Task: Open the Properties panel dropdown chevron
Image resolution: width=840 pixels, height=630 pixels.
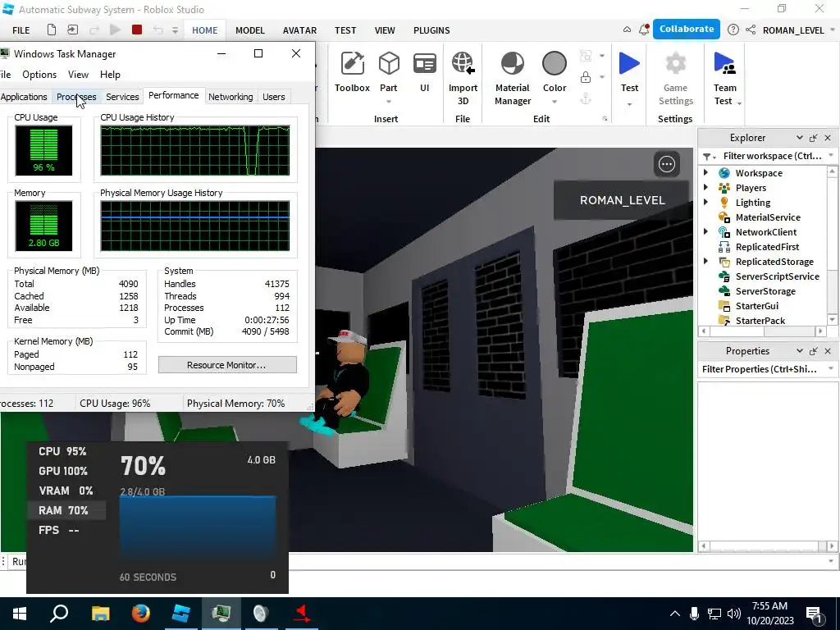Action: (x=799, y=351)
